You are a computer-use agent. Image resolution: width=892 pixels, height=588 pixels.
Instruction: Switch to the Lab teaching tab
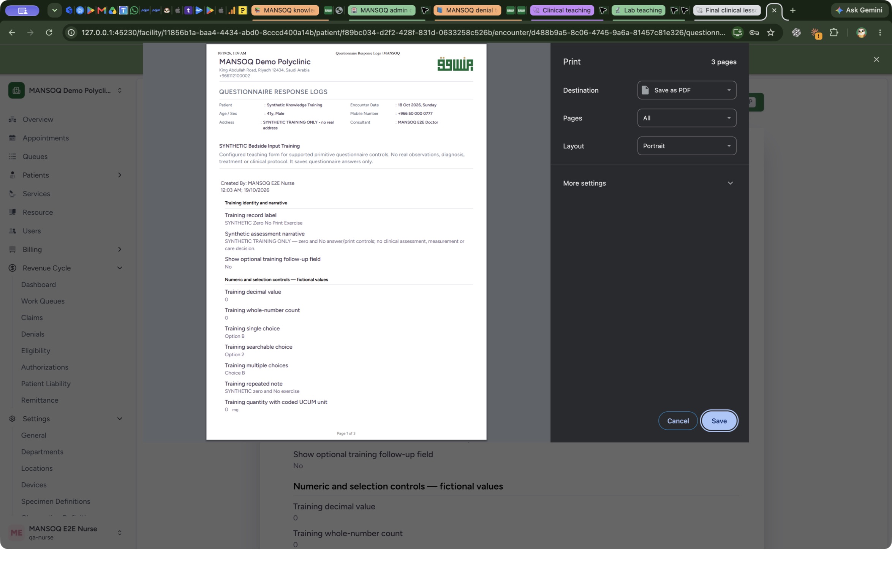638,10
